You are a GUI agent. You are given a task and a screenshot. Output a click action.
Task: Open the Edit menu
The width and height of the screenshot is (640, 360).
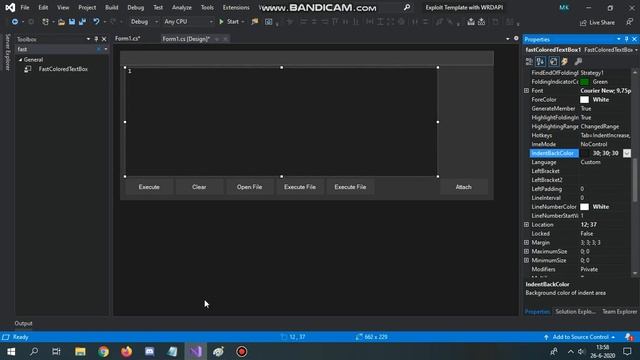43,7
